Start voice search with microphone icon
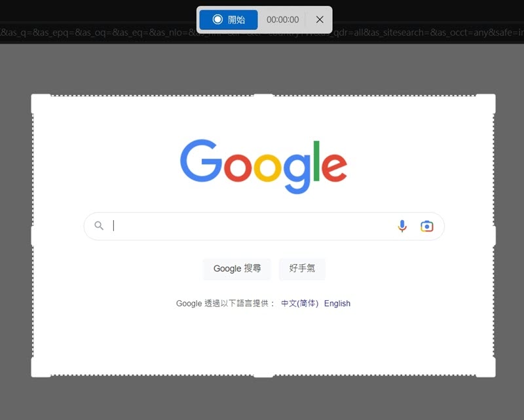This screenshot has width=524, height=420. [x=402, y=226]
